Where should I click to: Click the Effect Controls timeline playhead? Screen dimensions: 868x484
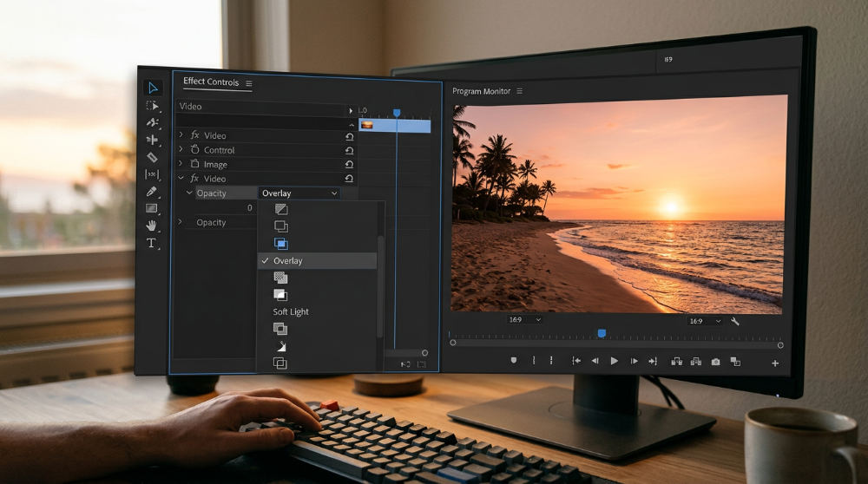coord(397,113)
